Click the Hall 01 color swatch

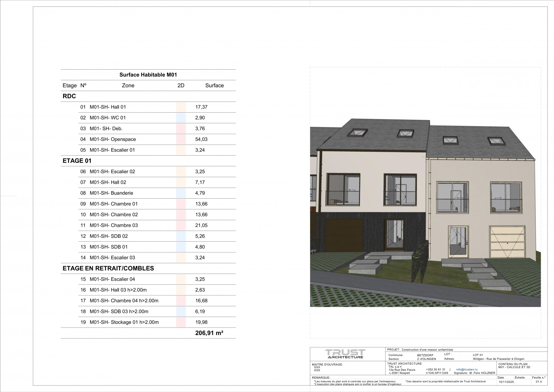tap(181, 107)
